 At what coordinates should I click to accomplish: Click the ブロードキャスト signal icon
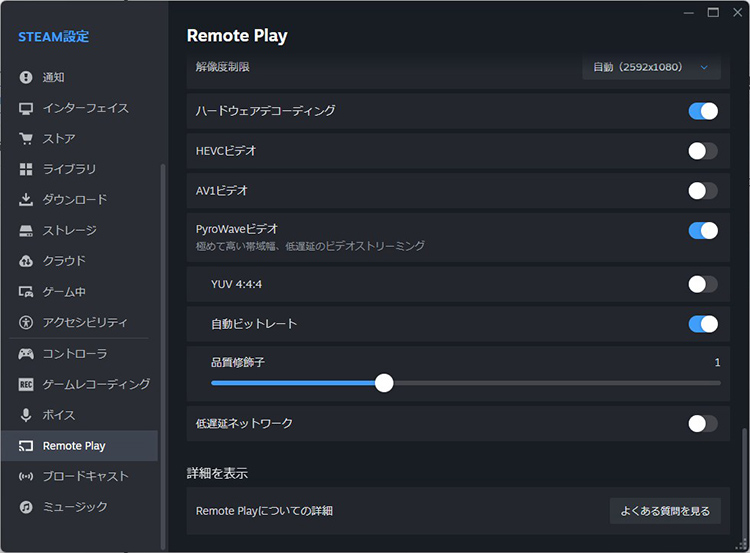coord(26,476)
